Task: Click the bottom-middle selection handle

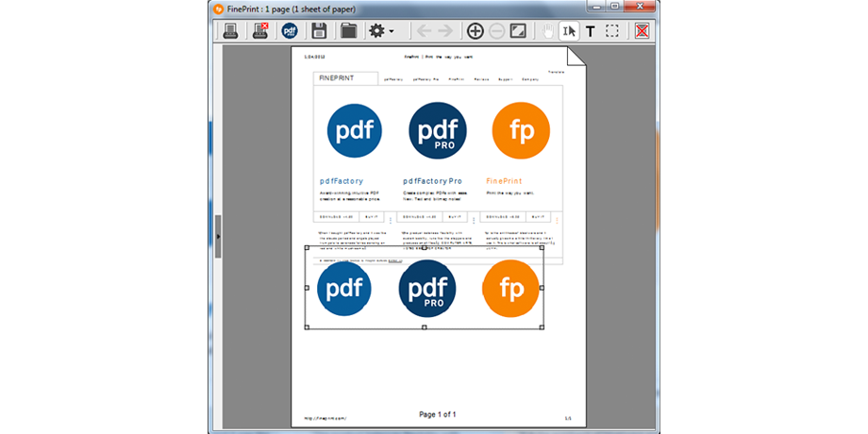Action: (x=424, y=327)
